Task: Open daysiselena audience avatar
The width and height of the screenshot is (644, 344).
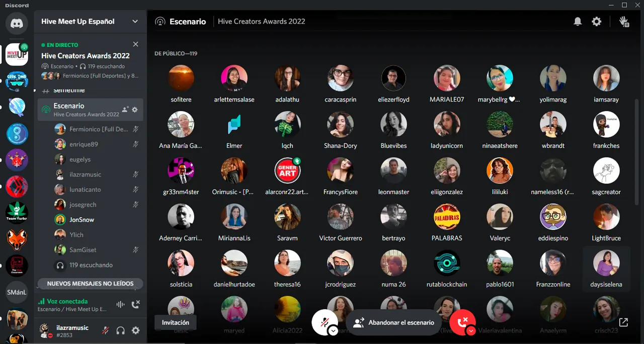Action: point(606,264)
